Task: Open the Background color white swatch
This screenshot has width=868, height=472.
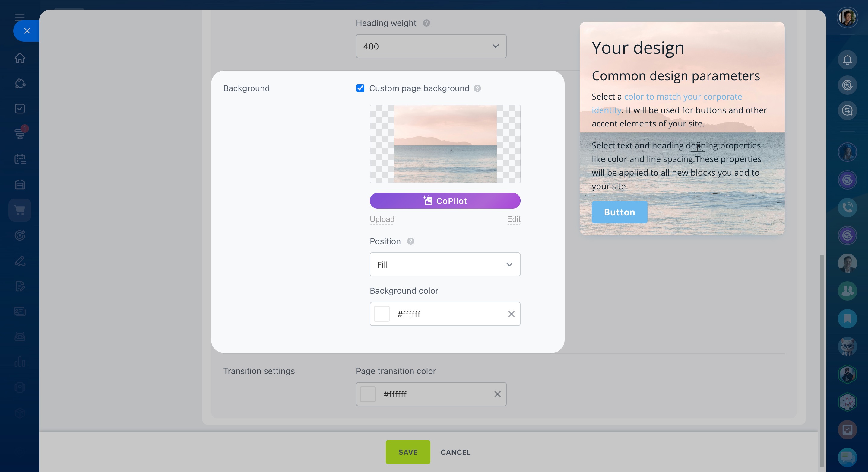Action: pyautogui.click(x=382, y=314)
